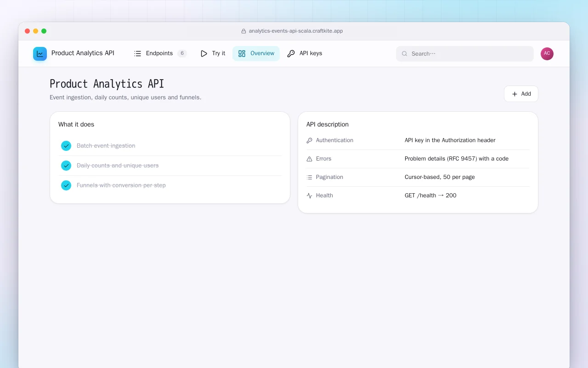
Task: Click the 'GET /health → 200' value
Action: (430, 195)
